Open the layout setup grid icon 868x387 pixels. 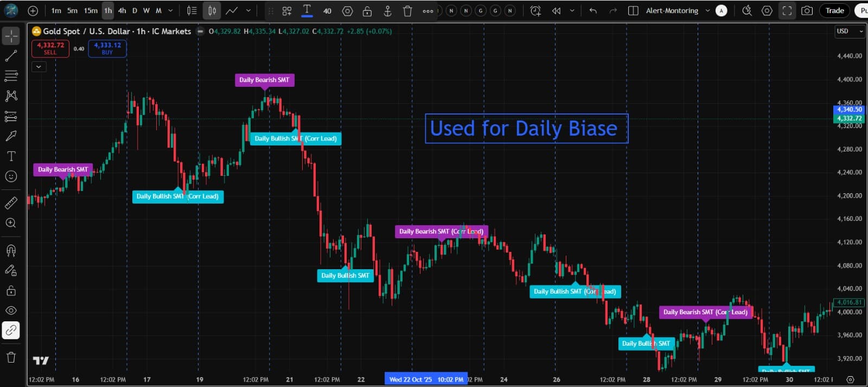pyautogui.click(x=633, y=10)
